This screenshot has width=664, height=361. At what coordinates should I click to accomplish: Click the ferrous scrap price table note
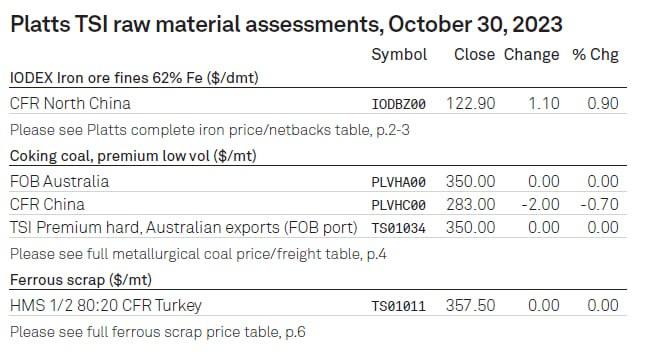pos(158,332)
